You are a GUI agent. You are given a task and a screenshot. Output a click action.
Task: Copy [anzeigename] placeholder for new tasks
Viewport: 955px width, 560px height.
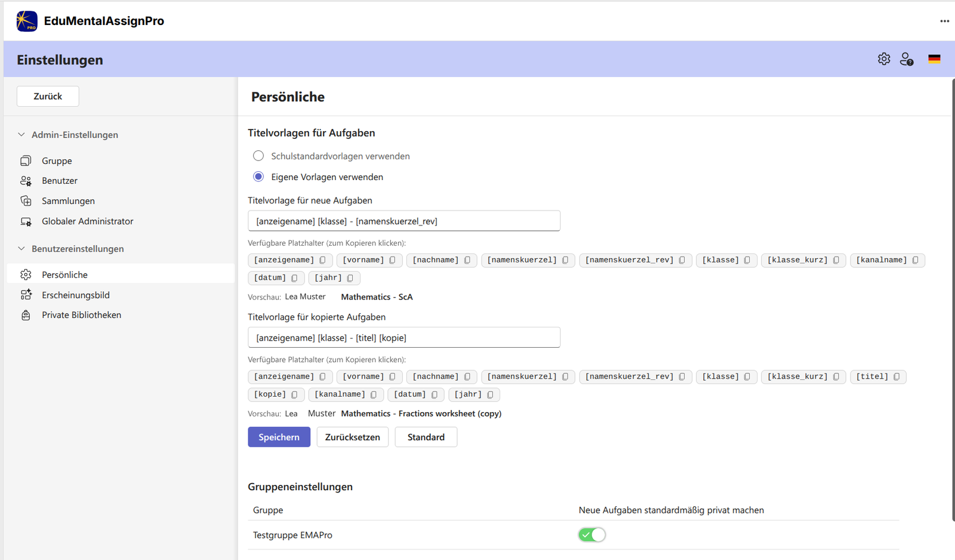tap(290, 260)
